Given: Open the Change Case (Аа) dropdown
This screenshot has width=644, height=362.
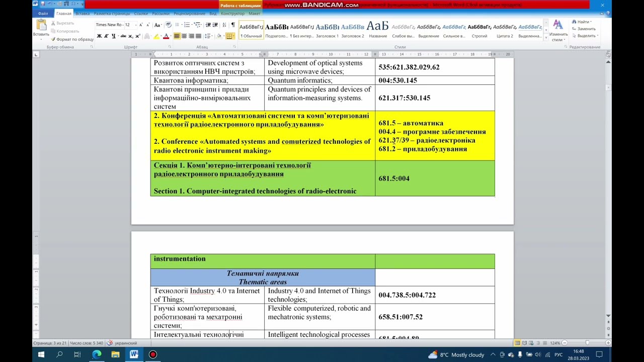Looking at the screenshot, I should point(157,25).
